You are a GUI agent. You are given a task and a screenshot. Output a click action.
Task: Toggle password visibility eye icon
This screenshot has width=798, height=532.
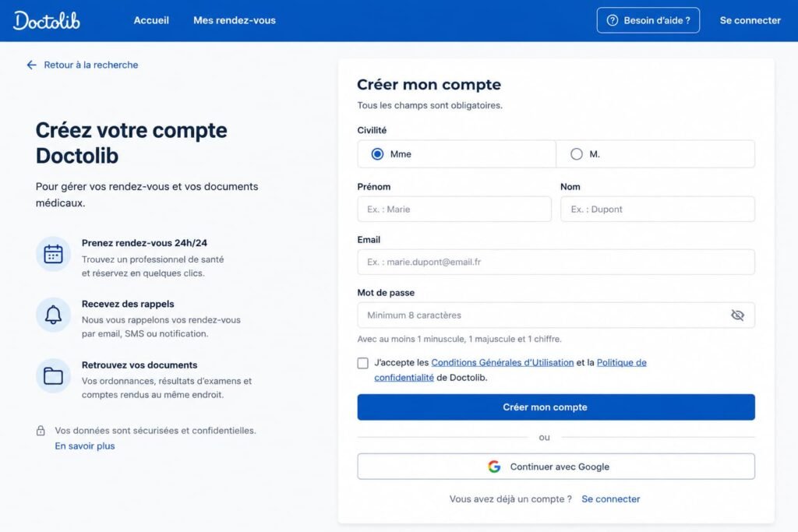click(737, 315)
